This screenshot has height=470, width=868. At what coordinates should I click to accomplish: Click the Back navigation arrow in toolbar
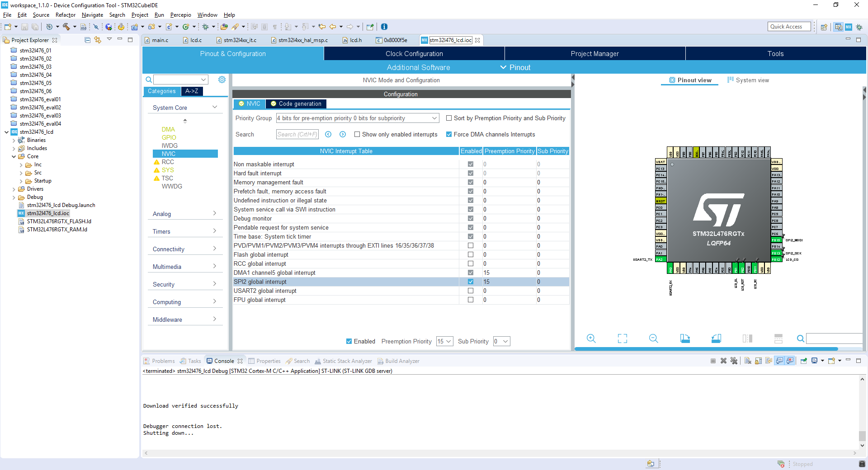pos(332,27)
